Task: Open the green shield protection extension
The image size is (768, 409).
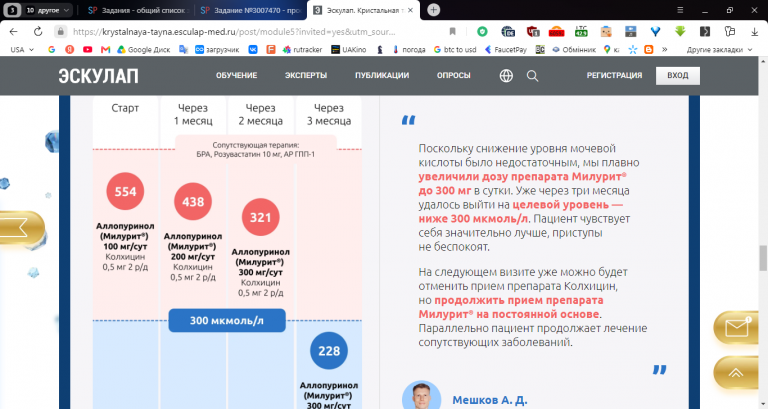Action: [482, 31]
